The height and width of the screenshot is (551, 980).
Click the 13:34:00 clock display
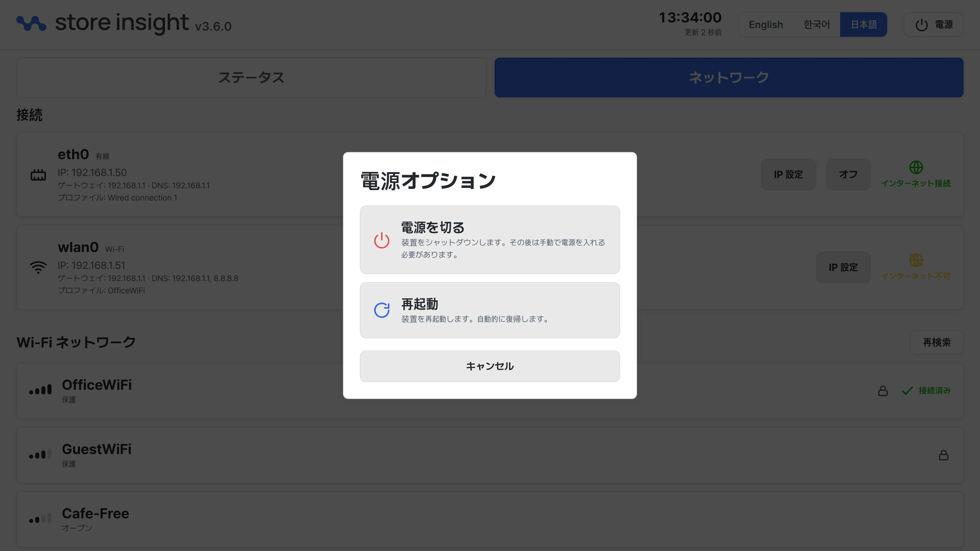(690, 18)
